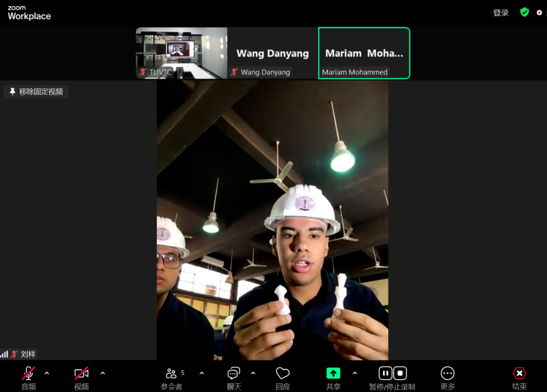Expand share options arrow

tap(355, 373)
